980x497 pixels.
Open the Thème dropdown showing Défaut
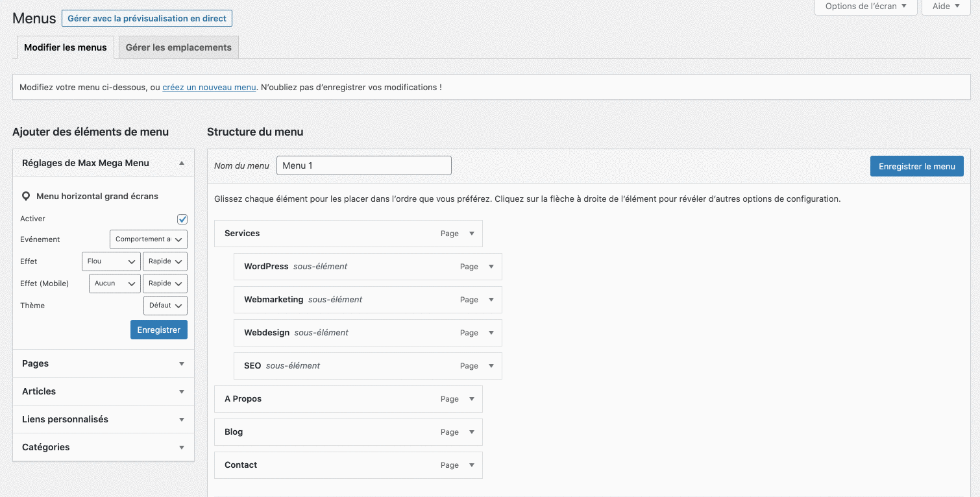165,305
